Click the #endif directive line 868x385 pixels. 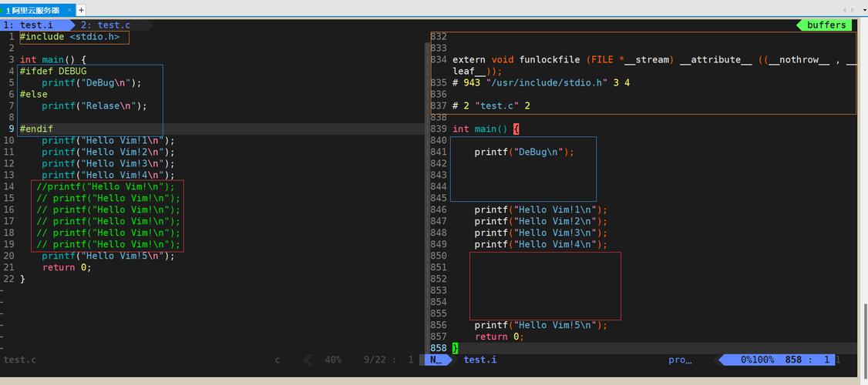click(36, 129)
